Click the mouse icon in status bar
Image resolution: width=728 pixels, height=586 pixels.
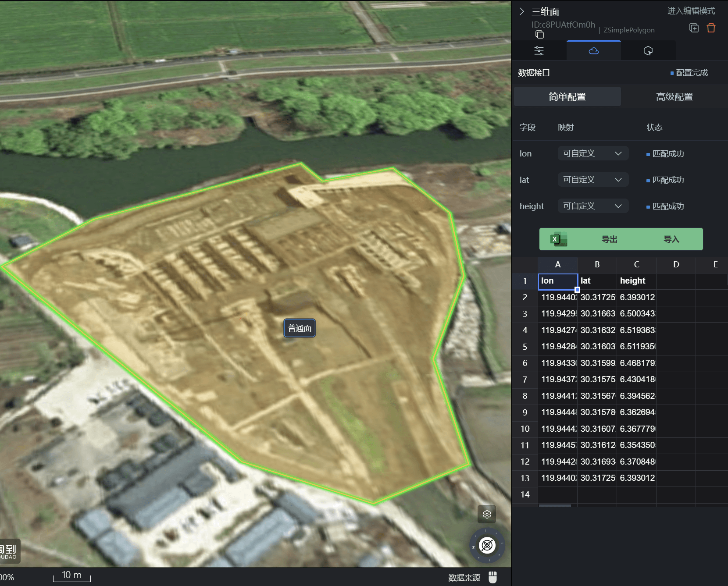tap(492, 577)
